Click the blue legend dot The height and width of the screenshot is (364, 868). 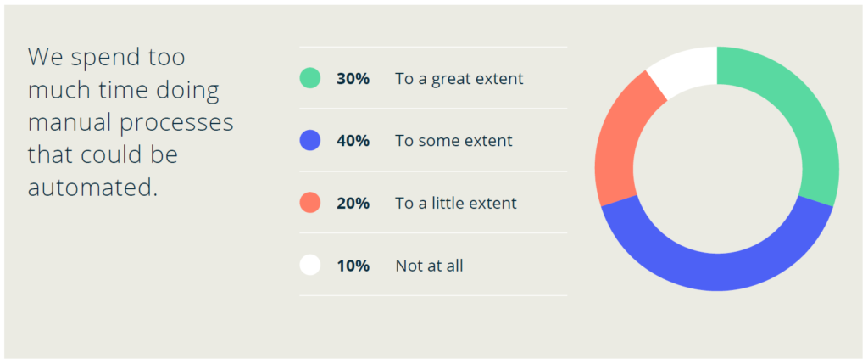tap(310, 140)
